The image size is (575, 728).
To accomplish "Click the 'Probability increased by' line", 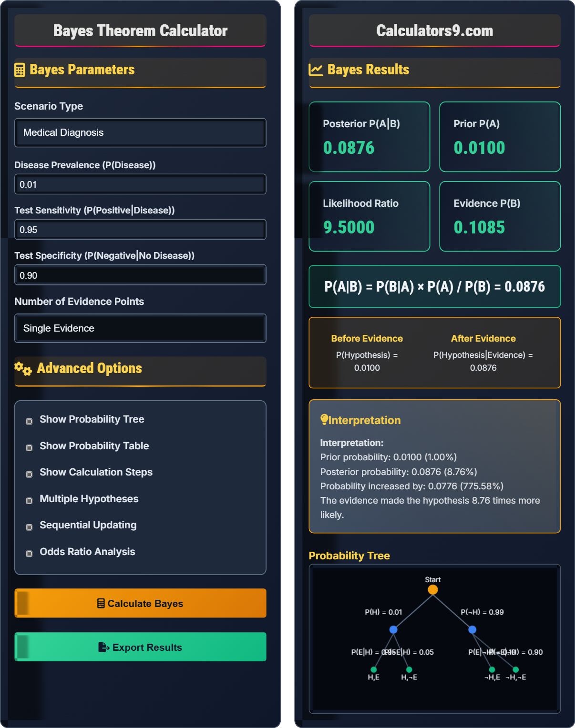I will click(x=412, y=486).
